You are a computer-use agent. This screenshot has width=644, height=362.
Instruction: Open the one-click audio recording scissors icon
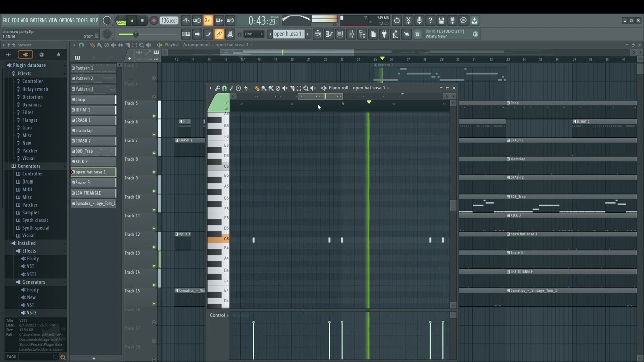pos(408,21)
